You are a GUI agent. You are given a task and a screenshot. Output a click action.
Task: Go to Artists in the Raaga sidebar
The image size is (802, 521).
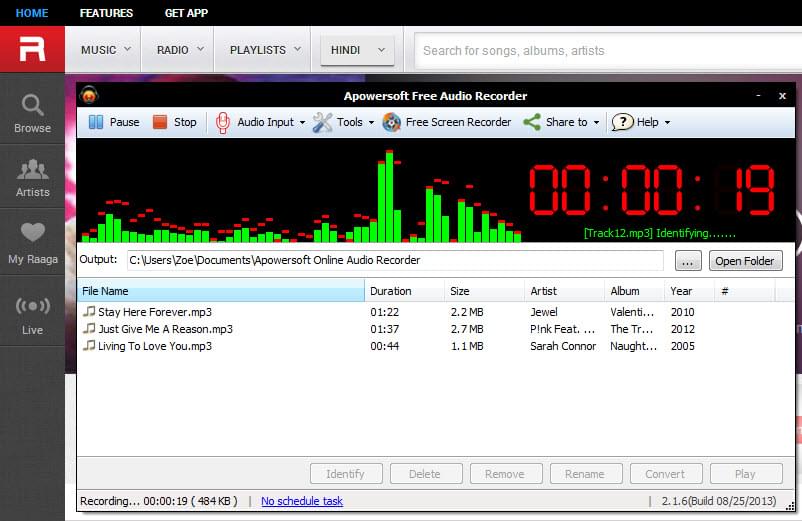(32, 177)
